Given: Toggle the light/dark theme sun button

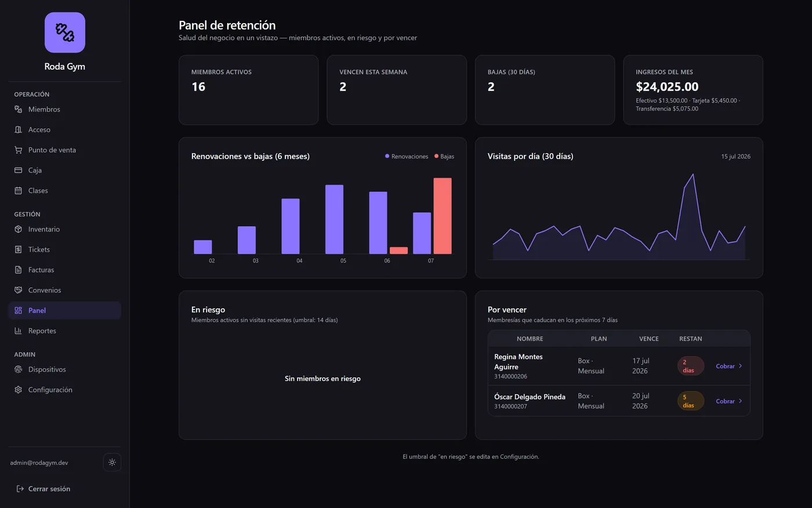Looking at the screenshot, I should (112, 462).
